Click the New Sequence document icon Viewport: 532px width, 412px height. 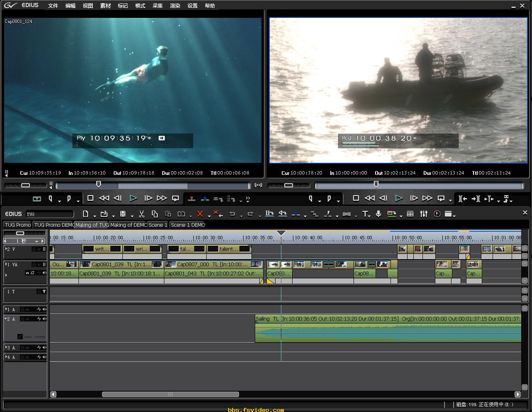[x=85, y=214]
